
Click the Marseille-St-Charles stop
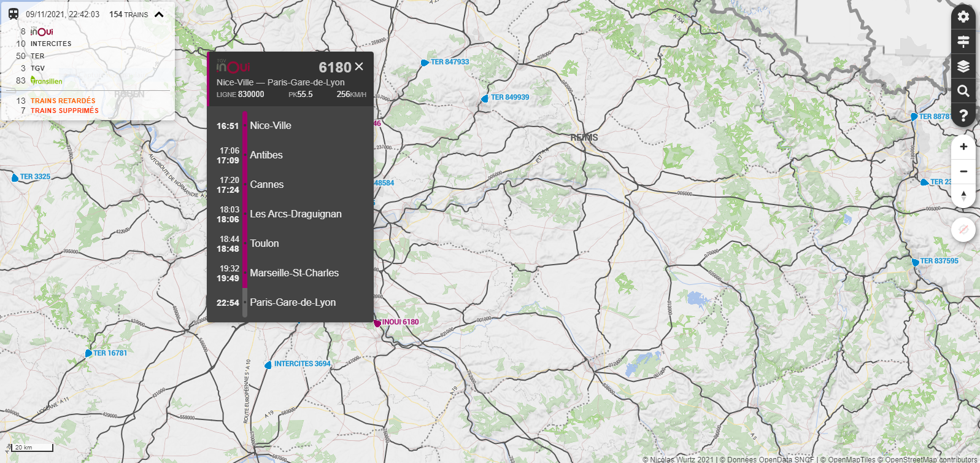pyautogui.click(x=295, y=273)
